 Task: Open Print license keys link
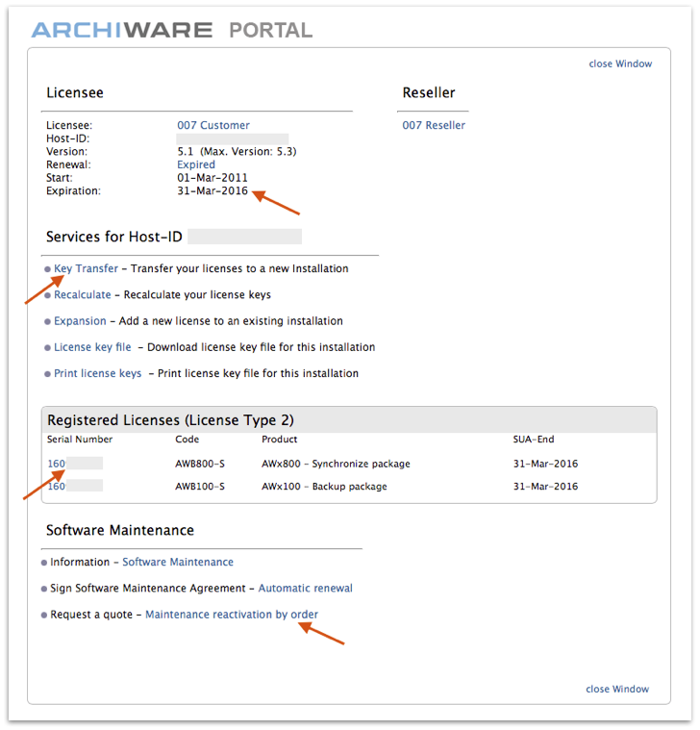[x=98, y=373]
